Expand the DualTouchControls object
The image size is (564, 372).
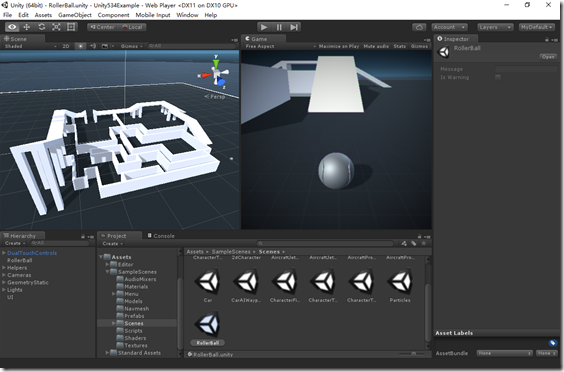4,253
